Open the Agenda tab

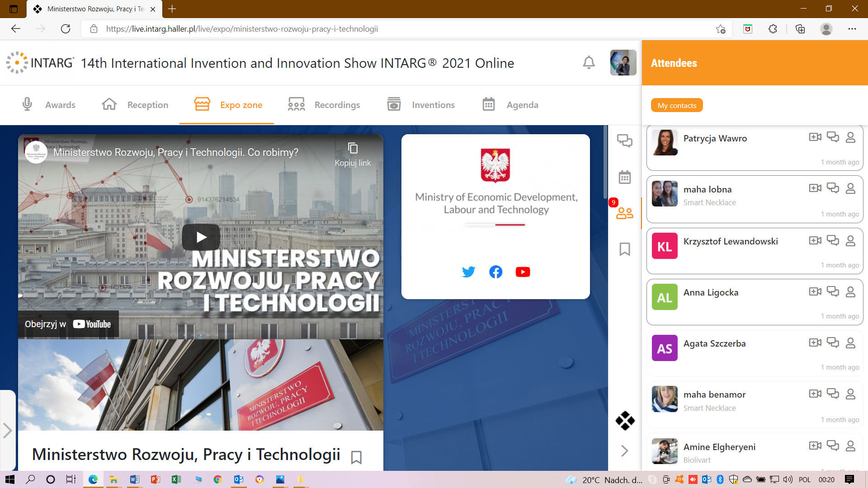click(510, 105)
